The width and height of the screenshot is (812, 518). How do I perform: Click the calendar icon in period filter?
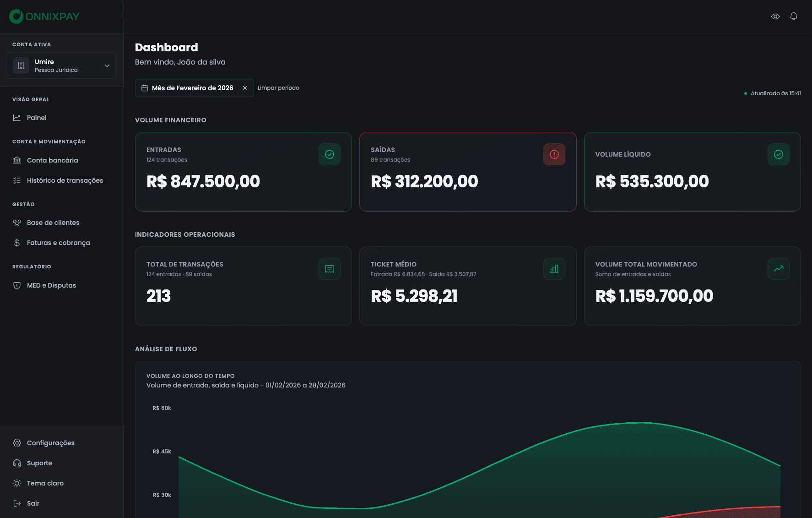click(x=145, y=88)
